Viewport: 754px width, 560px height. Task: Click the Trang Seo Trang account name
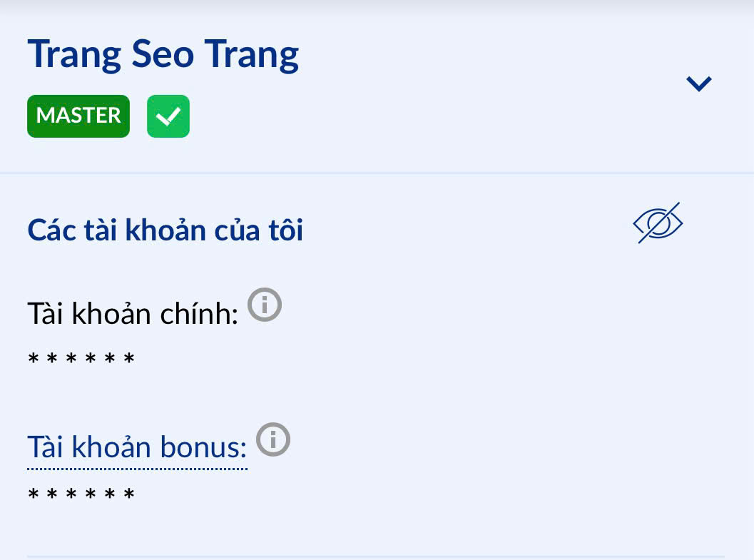[163, 55]
